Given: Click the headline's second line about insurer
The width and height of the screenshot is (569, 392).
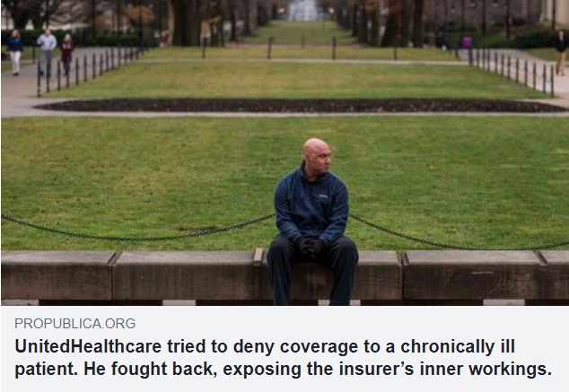Looking at the screenshot, I should (x=283, y=370).
